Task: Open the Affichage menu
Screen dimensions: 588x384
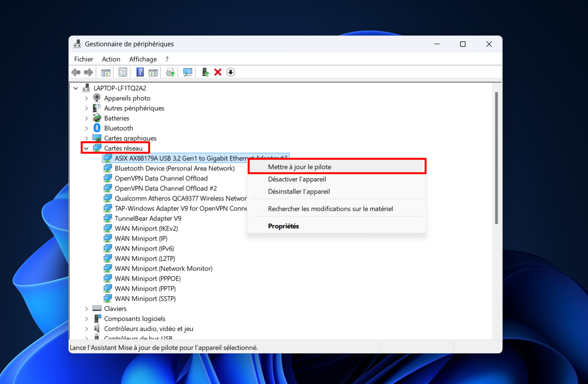Action: pos(143,59)
